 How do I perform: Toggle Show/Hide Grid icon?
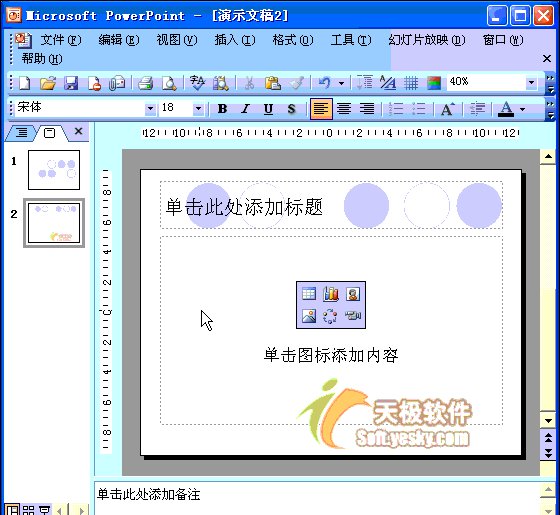411,83
